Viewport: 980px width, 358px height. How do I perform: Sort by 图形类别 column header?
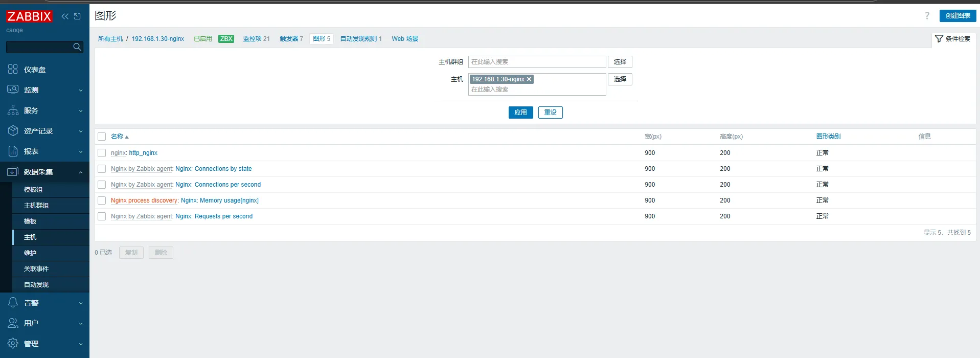[828, 137]
